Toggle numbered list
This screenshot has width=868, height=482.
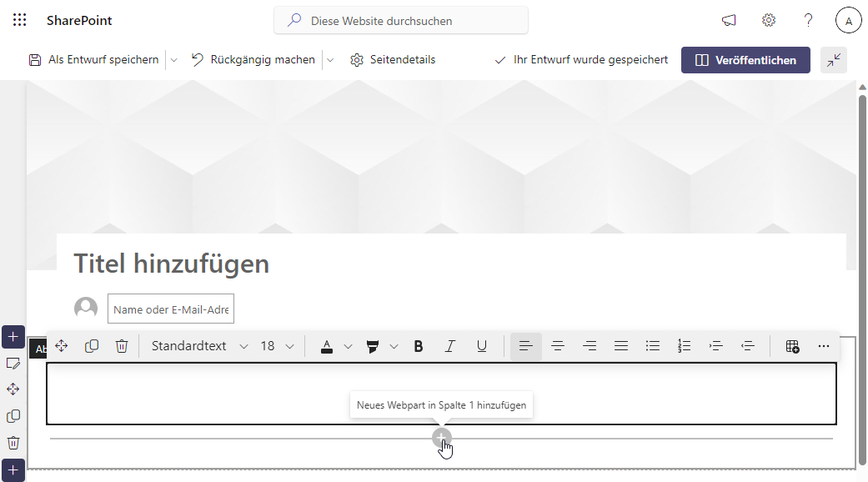click(x=685, y=346)
